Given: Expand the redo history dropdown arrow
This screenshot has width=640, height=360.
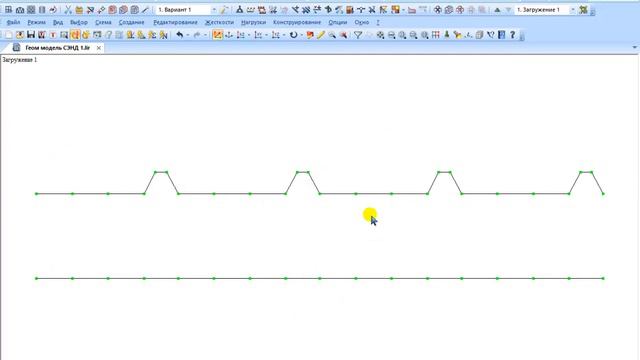Looking at the screenshot, I should 205,35.
